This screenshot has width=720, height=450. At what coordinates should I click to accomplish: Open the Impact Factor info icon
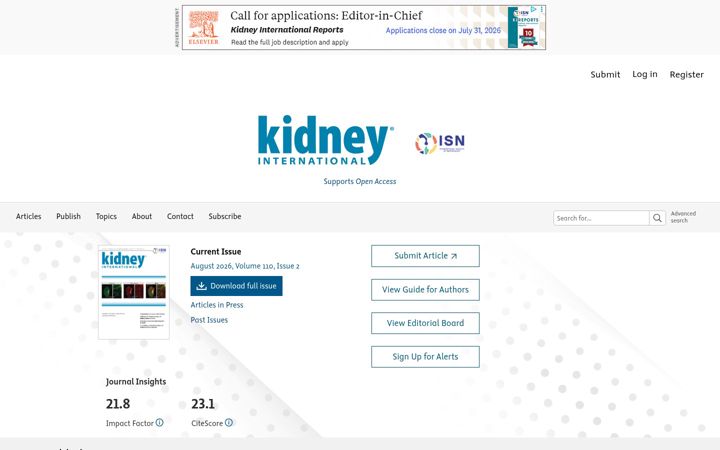[x=159, y=422]
